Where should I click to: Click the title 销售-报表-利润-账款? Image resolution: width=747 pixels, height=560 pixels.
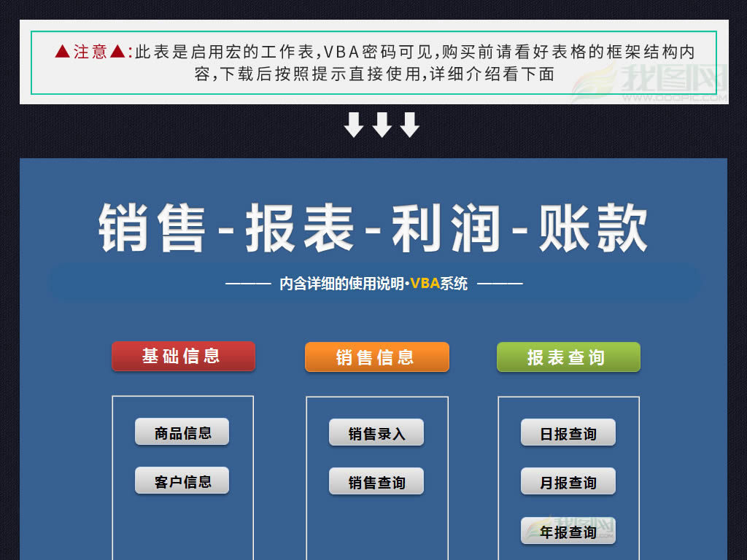pos(373,227)
